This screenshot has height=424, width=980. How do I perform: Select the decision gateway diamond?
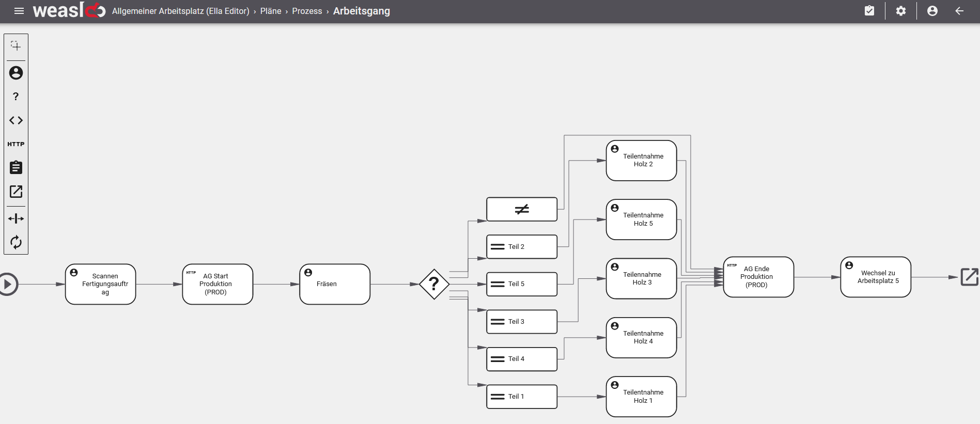[434, 284]
